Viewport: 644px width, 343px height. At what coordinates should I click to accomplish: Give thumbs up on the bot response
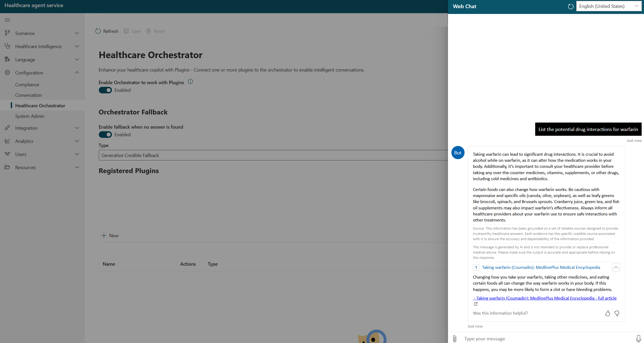point(607,313)
